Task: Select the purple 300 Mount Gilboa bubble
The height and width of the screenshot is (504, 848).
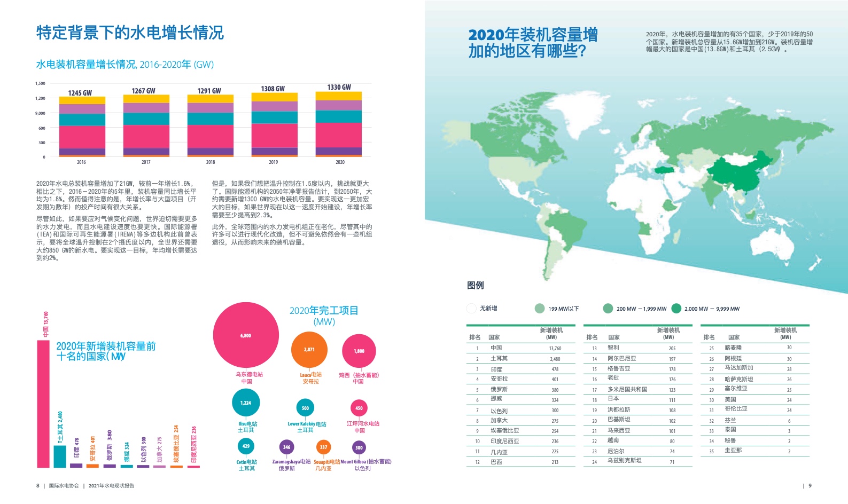Action: point(359,447)
